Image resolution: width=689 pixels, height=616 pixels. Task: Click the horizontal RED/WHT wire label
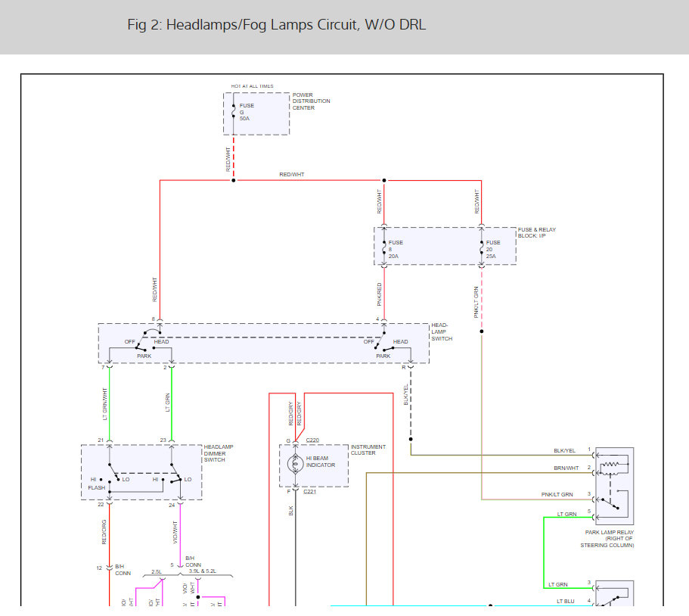292,175
